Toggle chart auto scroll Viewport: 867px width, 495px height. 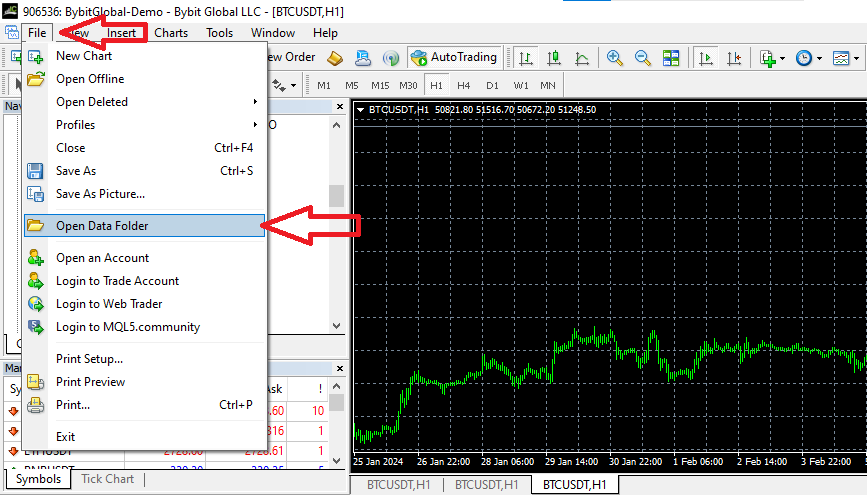click(706, 58)
